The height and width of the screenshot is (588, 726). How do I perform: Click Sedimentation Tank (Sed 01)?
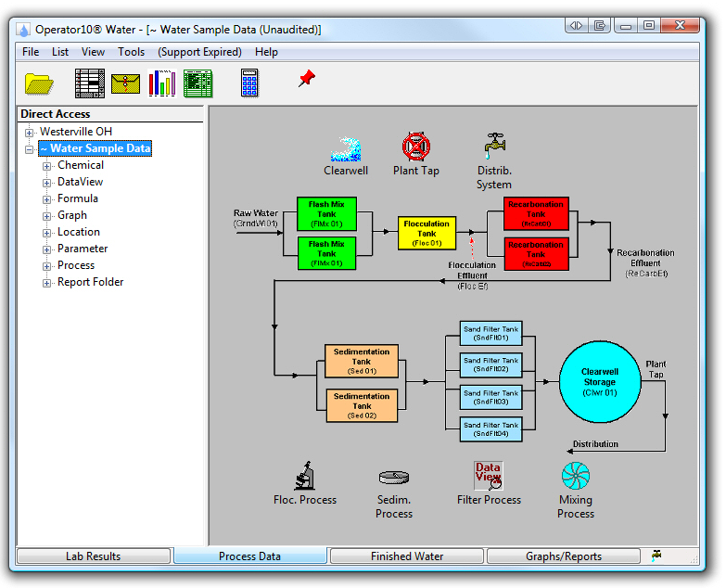[x=362, y=361]
